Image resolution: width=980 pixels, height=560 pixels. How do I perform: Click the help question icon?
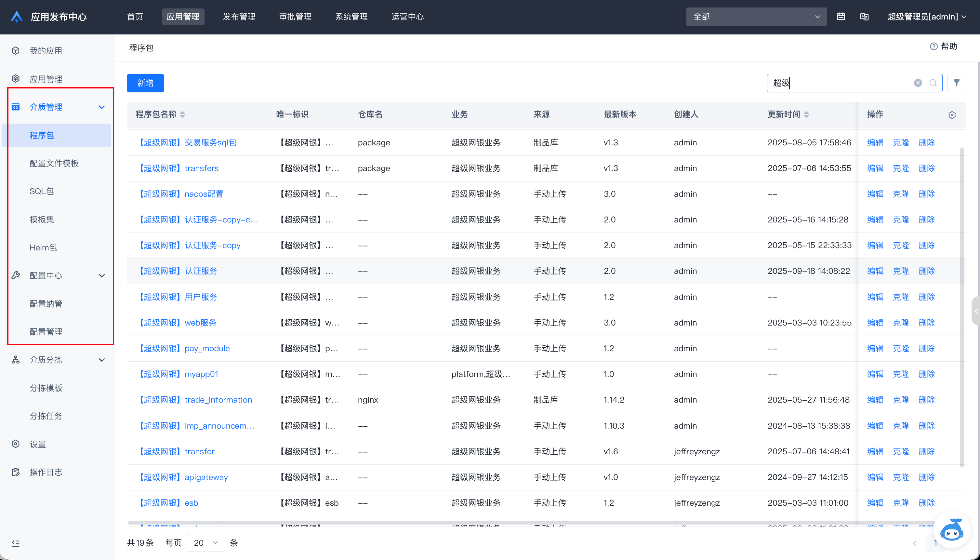pyautogui.click(x=934, y=47)
